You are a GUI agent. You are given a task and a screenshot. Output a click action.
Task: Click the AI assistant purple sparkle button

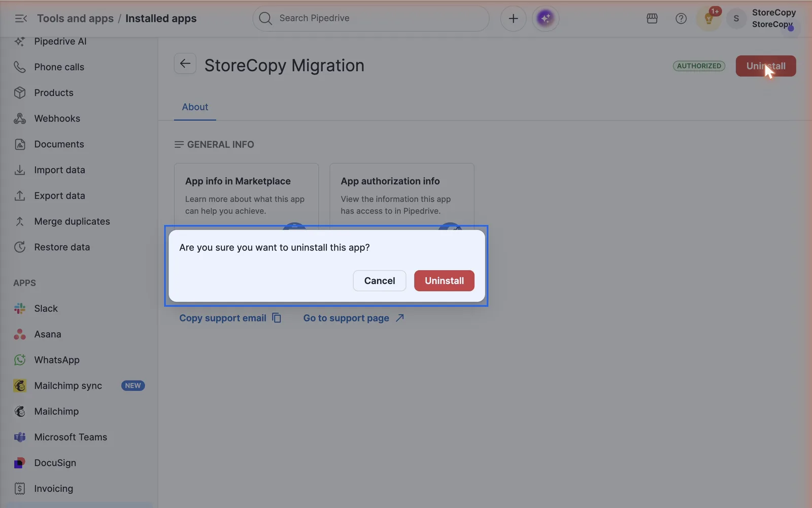(546, 18)
